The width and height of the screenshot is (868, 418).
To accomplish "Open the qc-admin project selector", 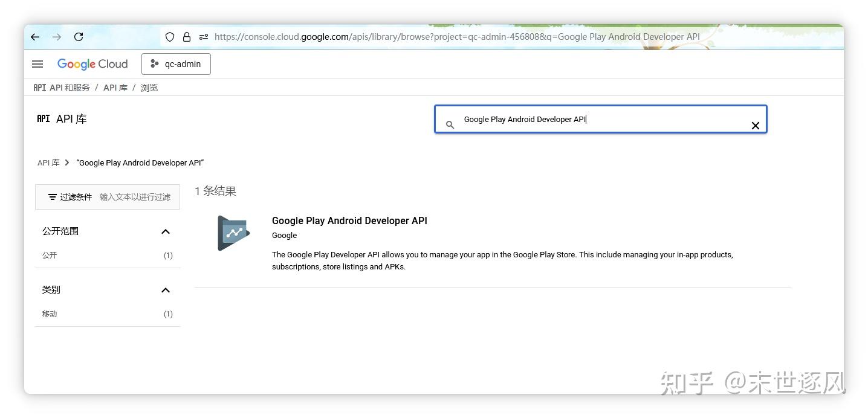I will pyautogui.click(x=176, y=63).
